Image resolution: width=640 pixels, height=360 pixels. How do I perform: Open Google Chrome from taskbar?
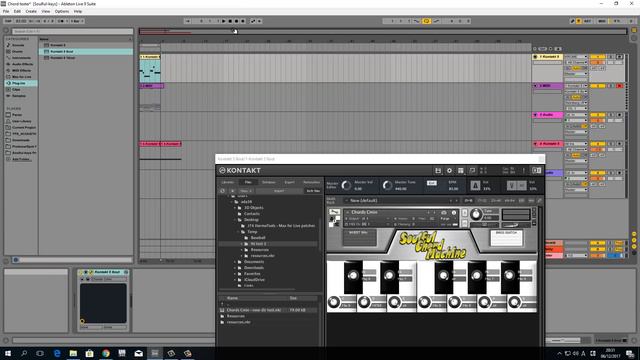(x=106, y=353)
